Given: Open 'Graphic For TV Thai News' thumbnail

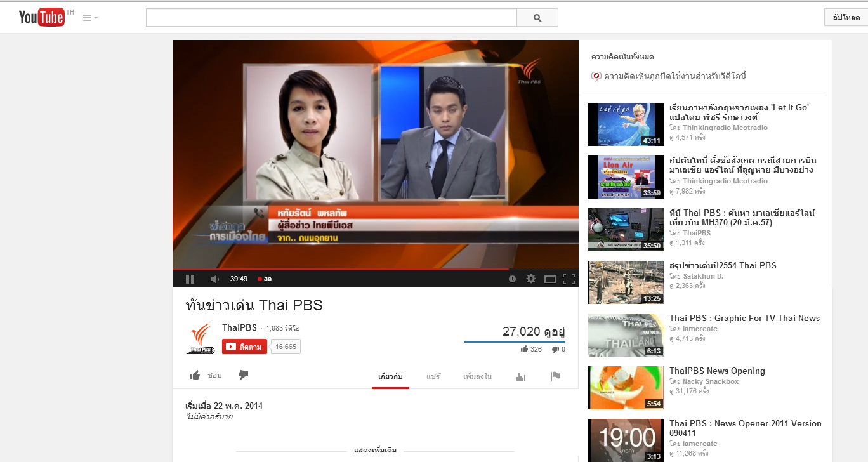Looking at the screenshot, I should coord(626,335).
